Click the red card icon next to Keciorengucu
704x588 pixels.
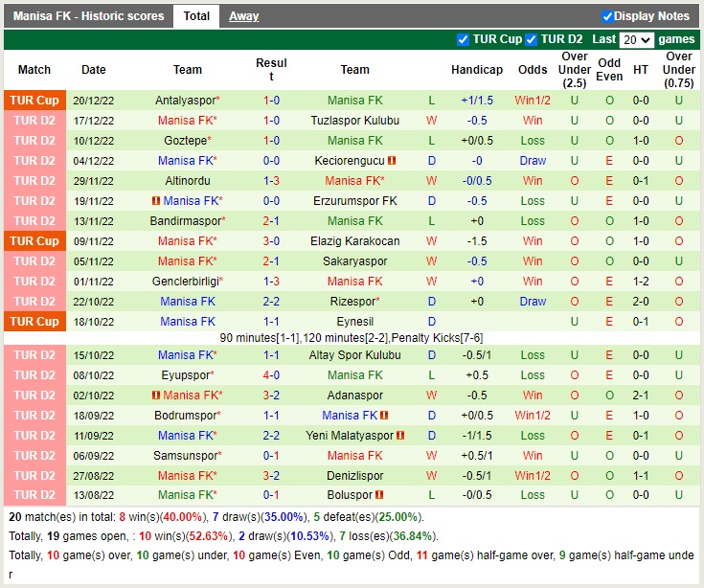point(393,161)
